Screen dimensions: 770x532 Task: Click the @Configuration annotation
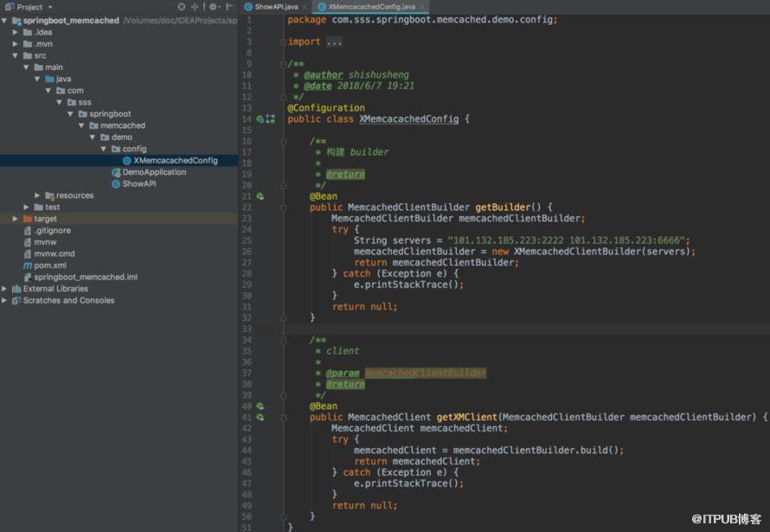(326, 108)
